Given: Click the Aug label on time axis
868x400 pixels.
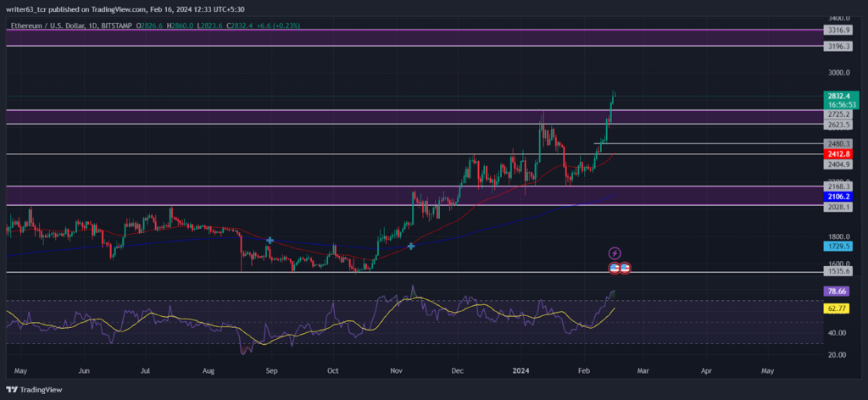Looking at the screenshot, I should pyautogui.click(x=209, y=370).
